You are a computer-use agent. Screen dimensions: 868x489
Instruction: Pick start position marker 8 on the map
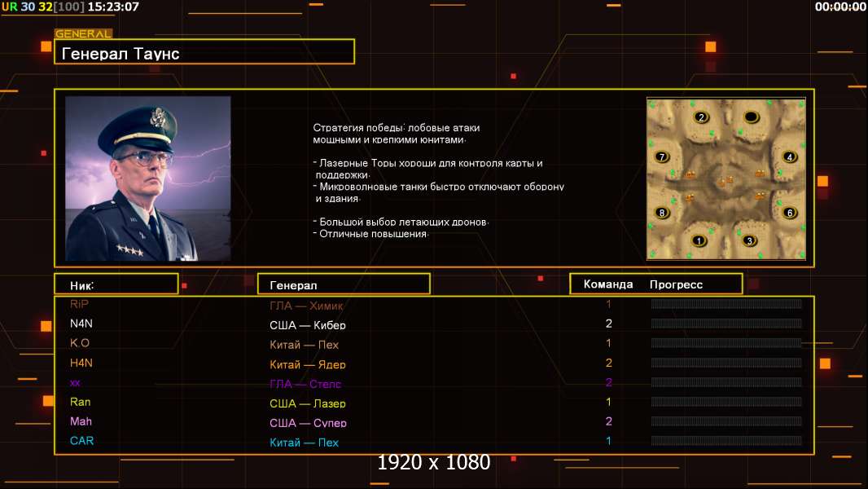(x=661, y=213)
